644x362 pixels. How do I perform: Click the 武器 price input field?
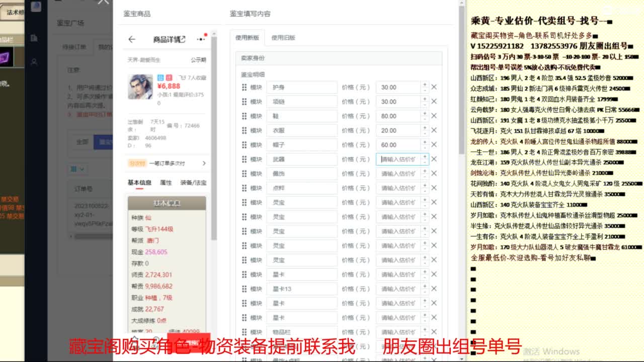point(398,159)
